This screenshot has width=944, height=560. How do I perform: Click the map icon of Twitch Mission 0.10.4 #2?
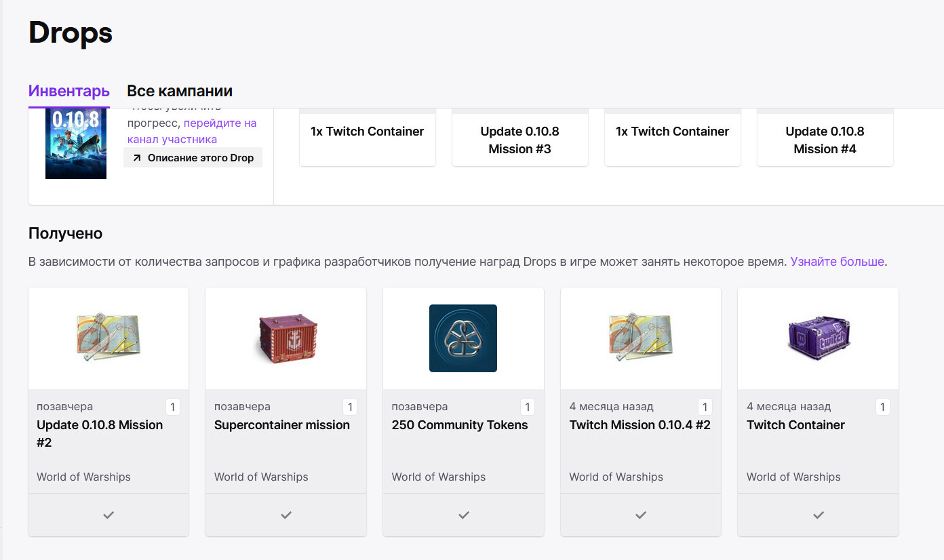[641, 337]
